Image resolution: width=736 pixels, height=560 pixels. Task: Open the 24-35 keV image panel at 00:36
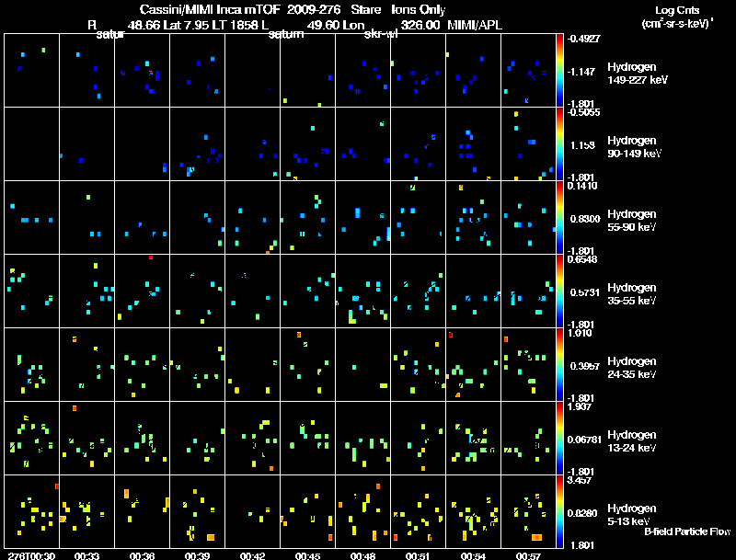tap(143, 365)
